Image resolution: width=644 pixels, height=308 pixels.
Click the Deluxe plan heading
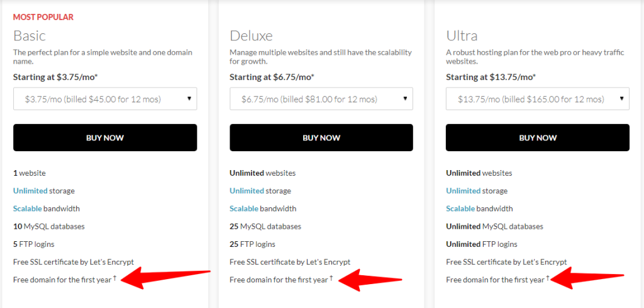click(251, 35)
